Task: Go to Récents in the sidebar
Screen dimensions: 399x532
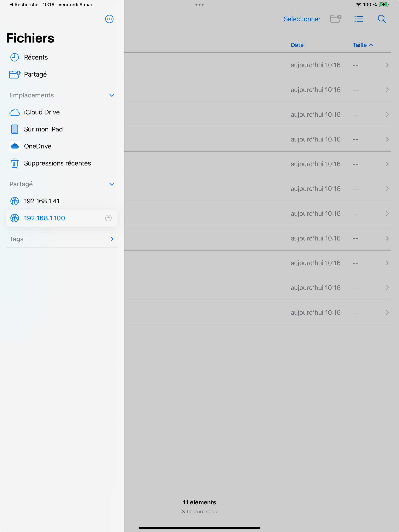Action: (36, 57)
